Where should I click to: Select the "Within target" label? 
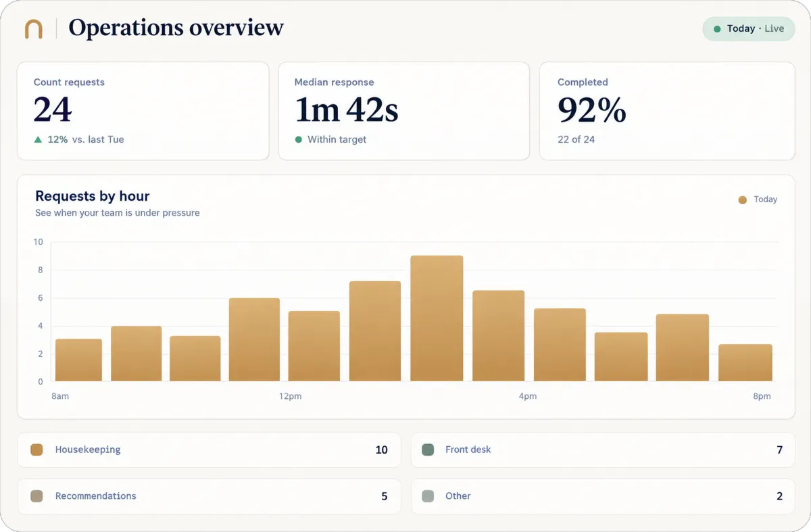coord(337,139)
